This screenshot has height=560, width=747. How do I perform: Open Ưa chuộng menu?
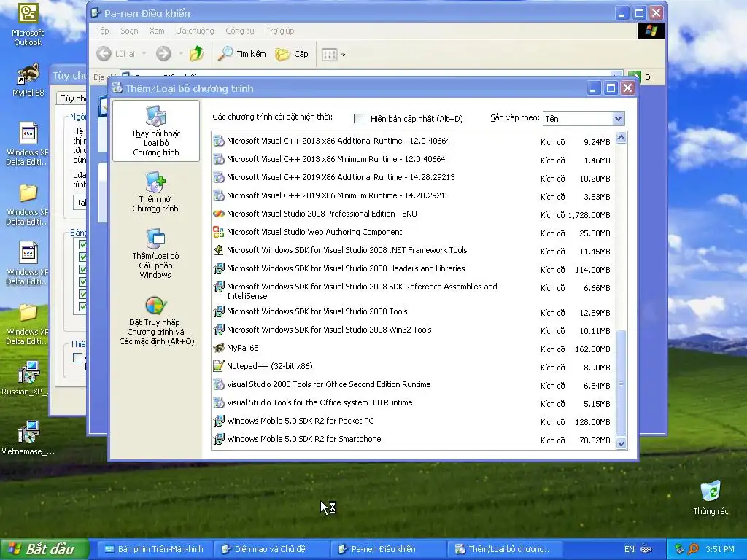pyautogui.click(x=195, y=31)
